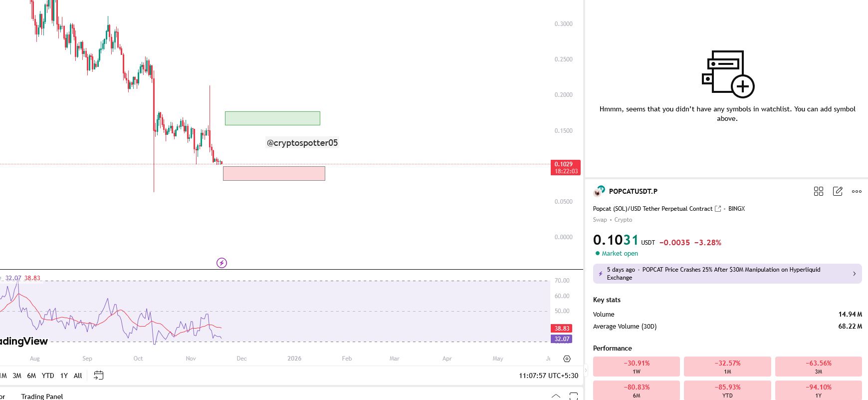The height and width of the screenshot is (400, 868).
Task: Click the BINGX exchange label
Action: pos(736,209)
